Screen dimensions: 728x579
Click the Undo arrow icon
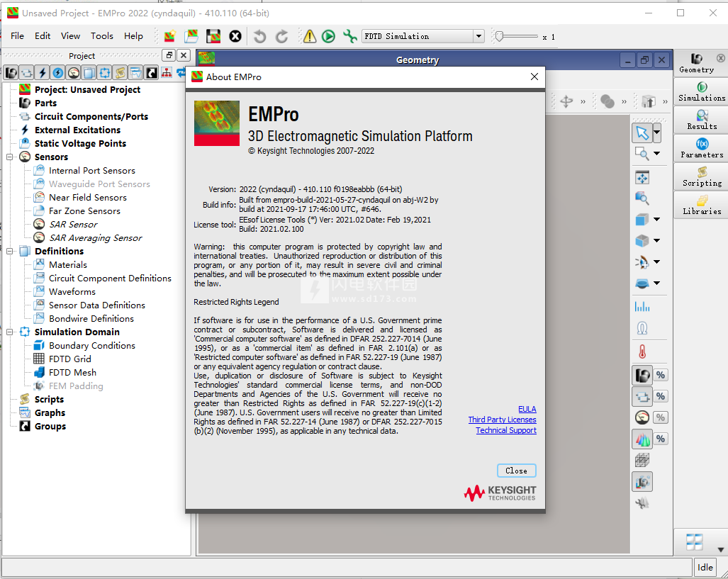tap(259, 35)
